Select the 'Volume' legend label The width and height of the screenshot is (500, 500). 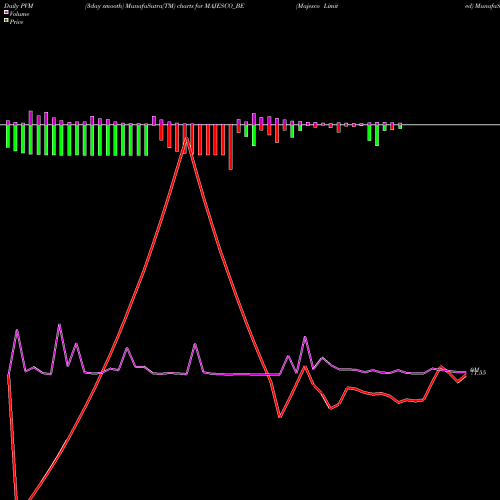19,14
